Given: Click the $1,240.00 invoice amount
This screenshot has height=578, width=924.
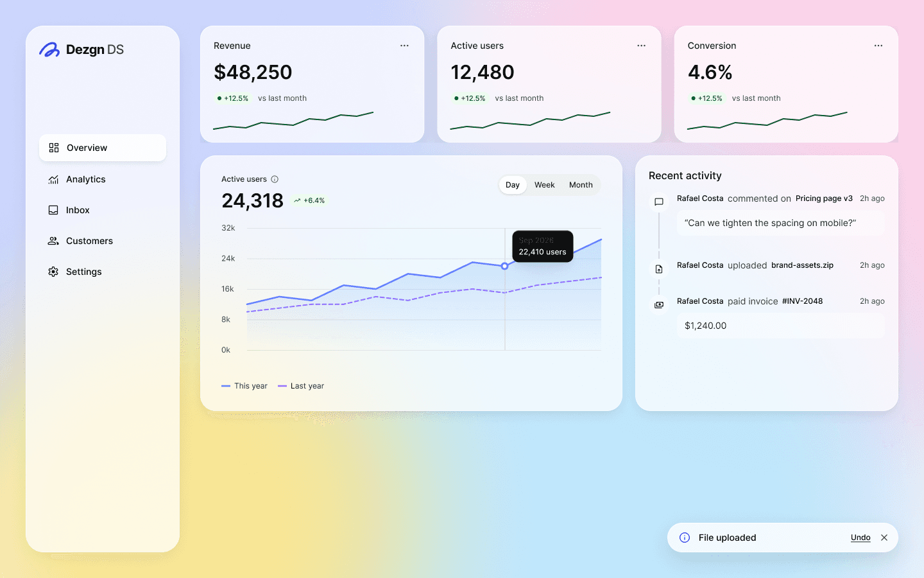Looking at the screenshot, I should pyautogui.click(x=706, y=326).
